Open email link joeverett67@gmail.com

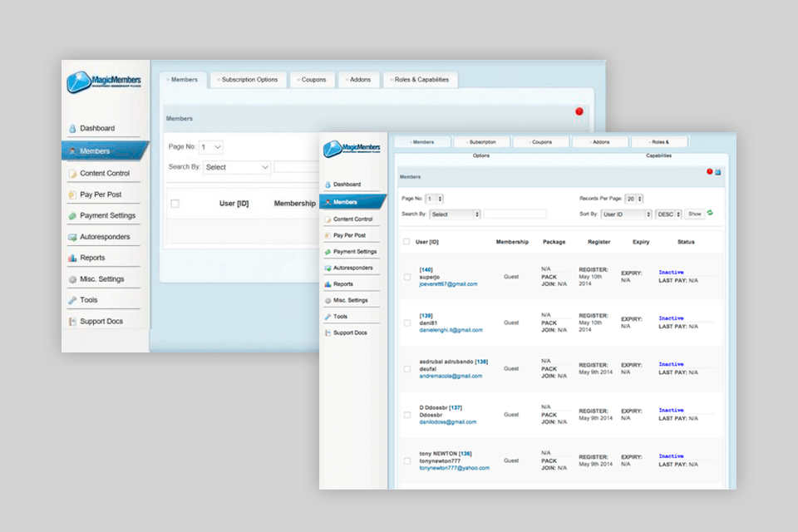[448, 284]
